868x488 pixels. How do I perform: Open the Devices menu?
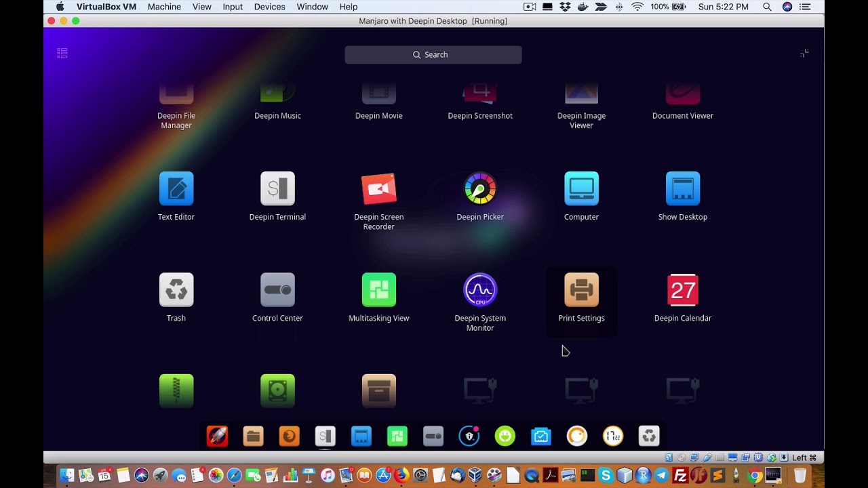coord(269,7)
